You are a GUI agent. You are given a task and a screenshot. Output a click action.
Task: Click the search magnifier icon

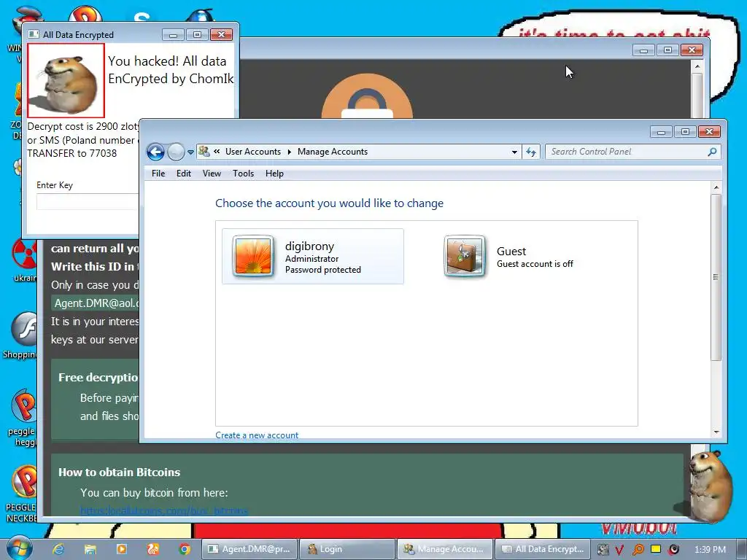(712, 152)
